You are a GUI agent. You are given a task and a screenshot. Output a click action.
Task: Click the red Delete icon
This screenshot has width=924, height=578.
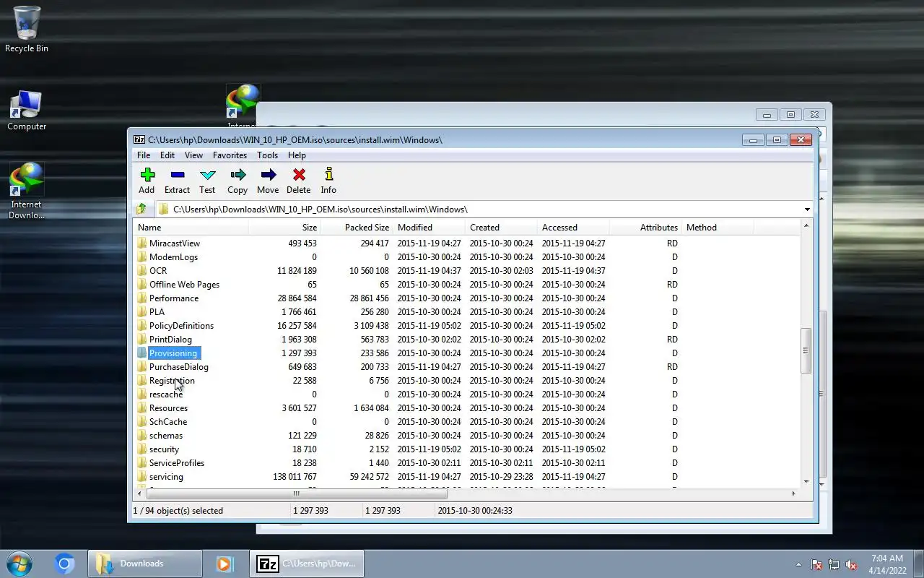(x=299, y=174)
